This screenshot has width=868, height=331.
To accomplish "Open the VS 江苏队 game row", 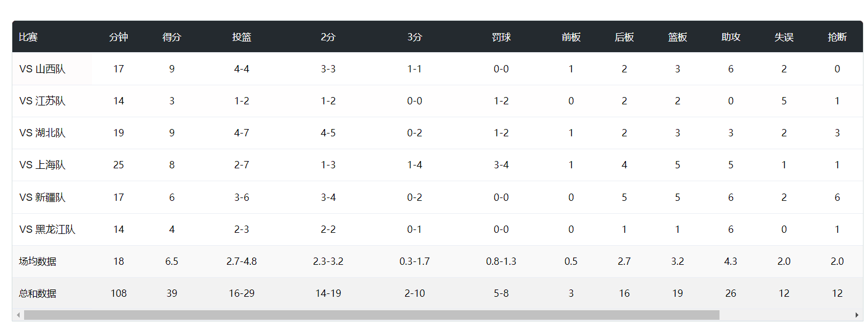I will click(x=42, y=101).
